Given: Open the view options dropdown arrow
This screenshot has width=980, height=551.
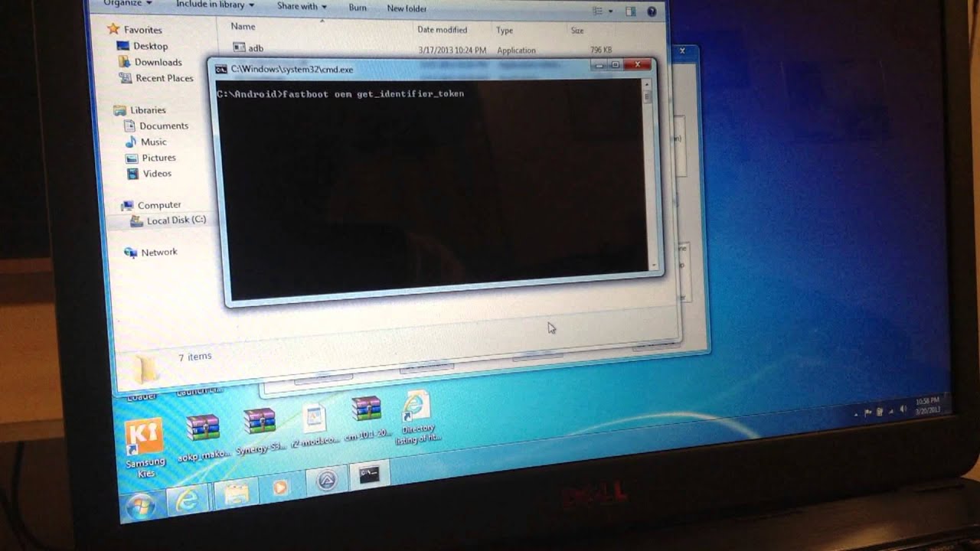Looking at the screenshot, I should tap(610, 11).
